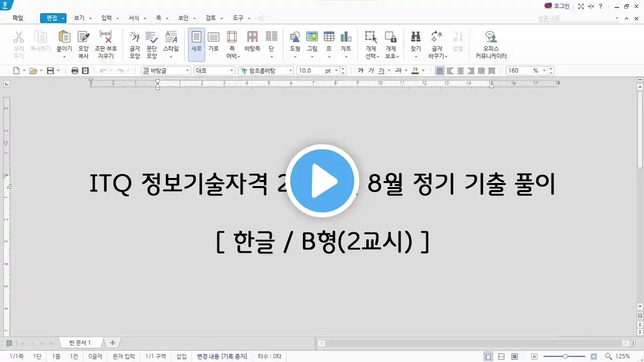Click the Print icon
Image resolution: width=644 pixels, height=362 pixels.
(x=75, y=71)
